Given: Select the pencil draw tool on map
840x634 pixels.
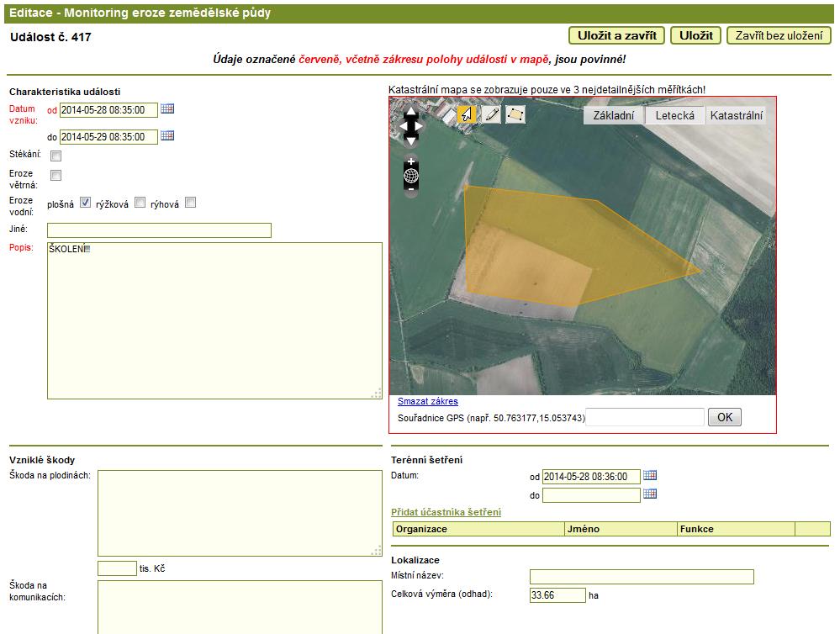Looking at the screenshot, I should tap(491, 114).
